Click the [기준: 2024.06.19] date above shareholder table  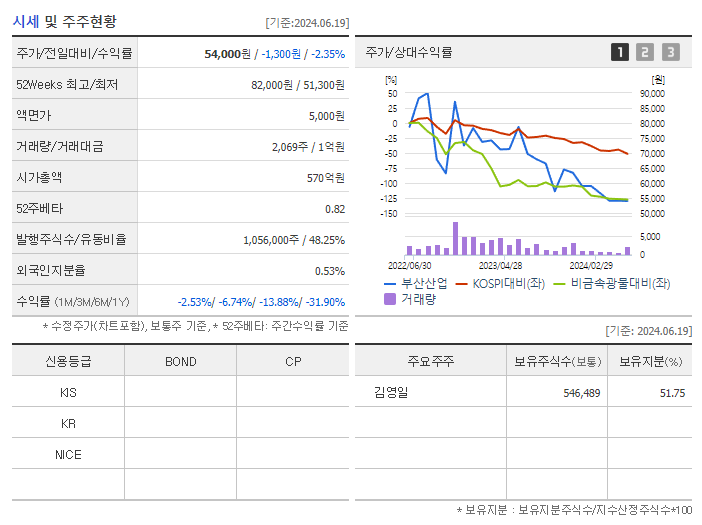coord(649,331)
